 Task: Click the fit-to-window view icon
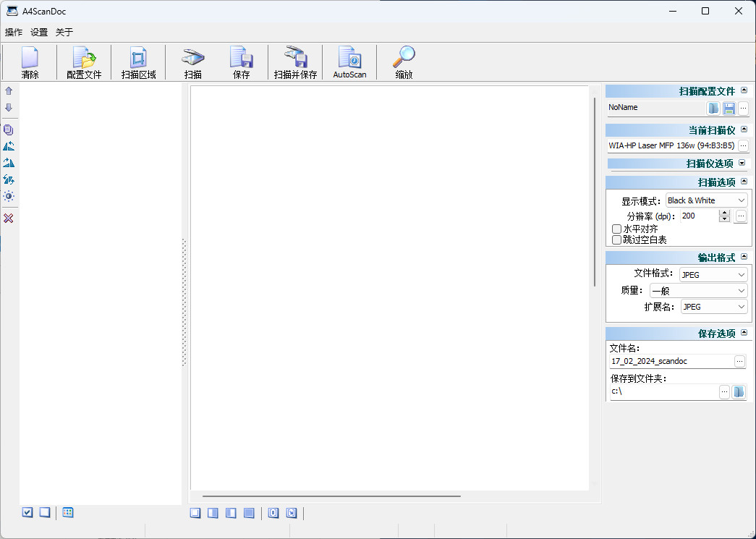[273, 513]
